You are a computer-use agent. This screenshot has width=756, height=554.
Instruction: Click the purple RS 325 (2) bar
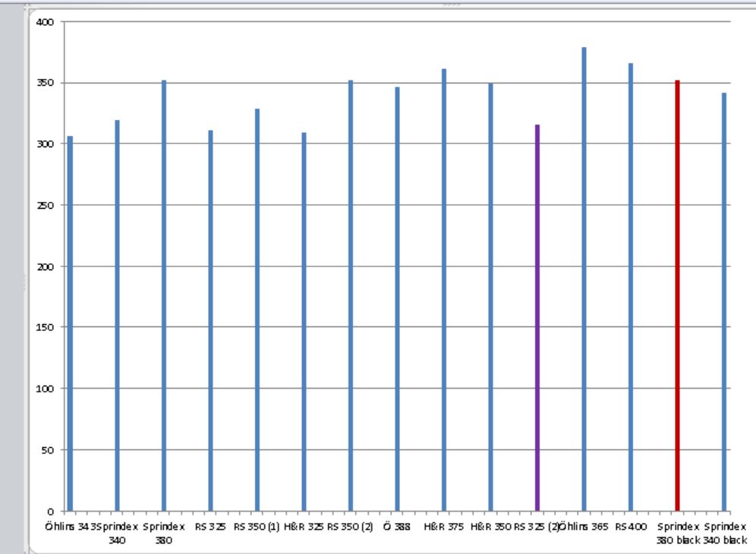click(x=537, y=319)
